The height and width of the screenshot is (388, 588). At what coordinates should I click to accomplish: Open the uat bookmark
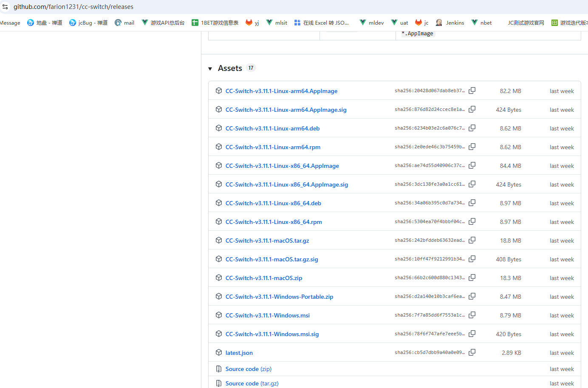tap(400, 23)
